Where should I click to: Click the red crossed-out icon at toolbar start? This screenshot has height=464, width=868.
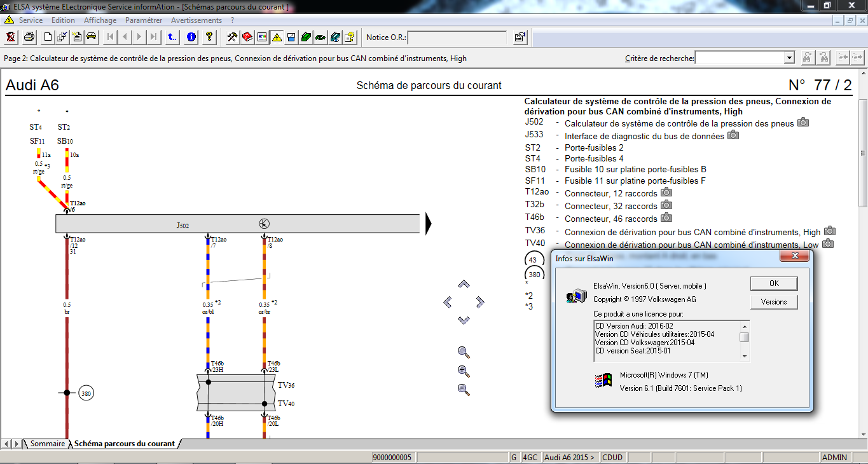click(11, 37)
